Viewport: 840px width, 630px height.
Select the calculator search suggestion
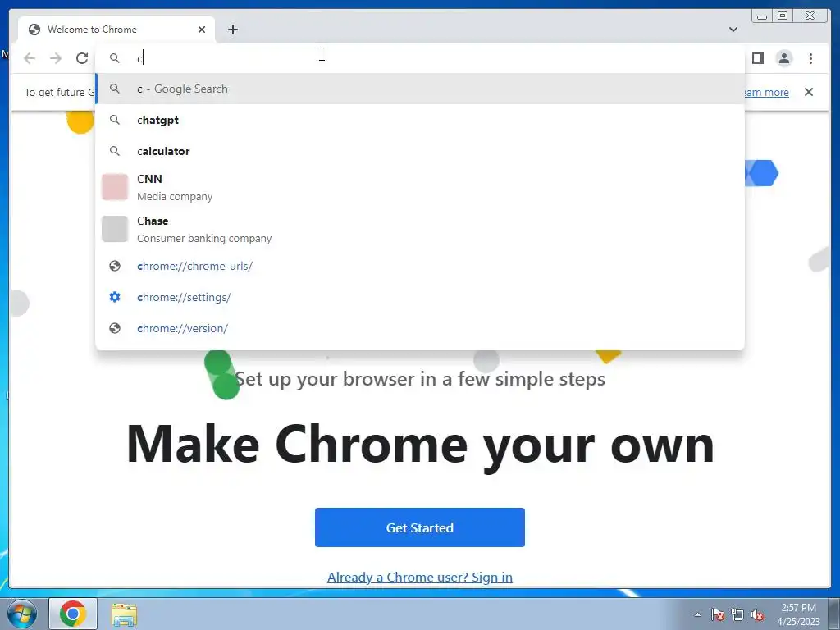420,151
